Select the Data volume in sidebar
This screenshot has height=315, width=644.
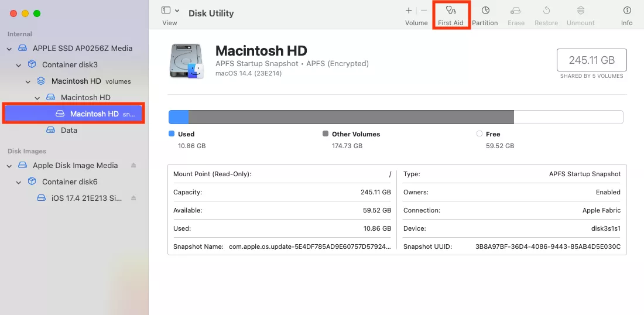[68, 130]
